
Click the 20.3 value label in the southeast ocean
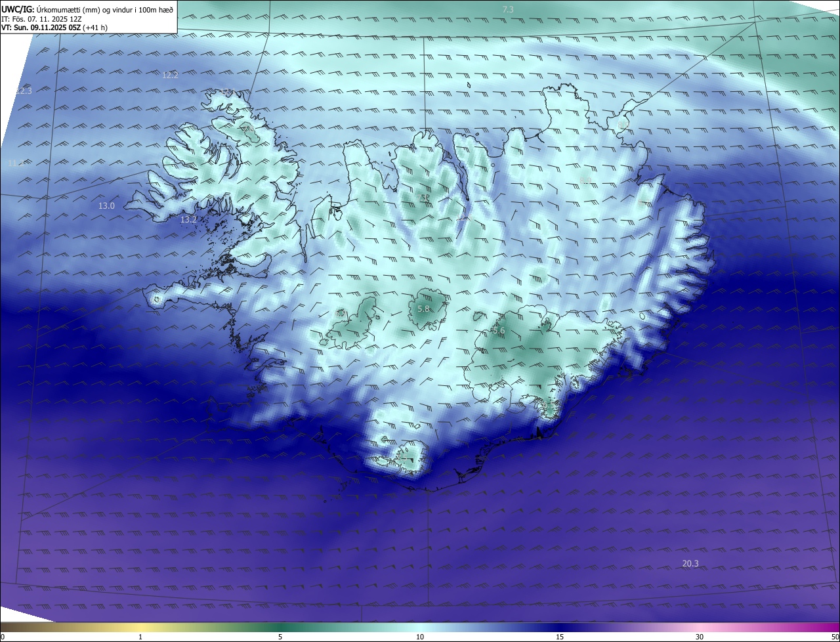(690, 563)
